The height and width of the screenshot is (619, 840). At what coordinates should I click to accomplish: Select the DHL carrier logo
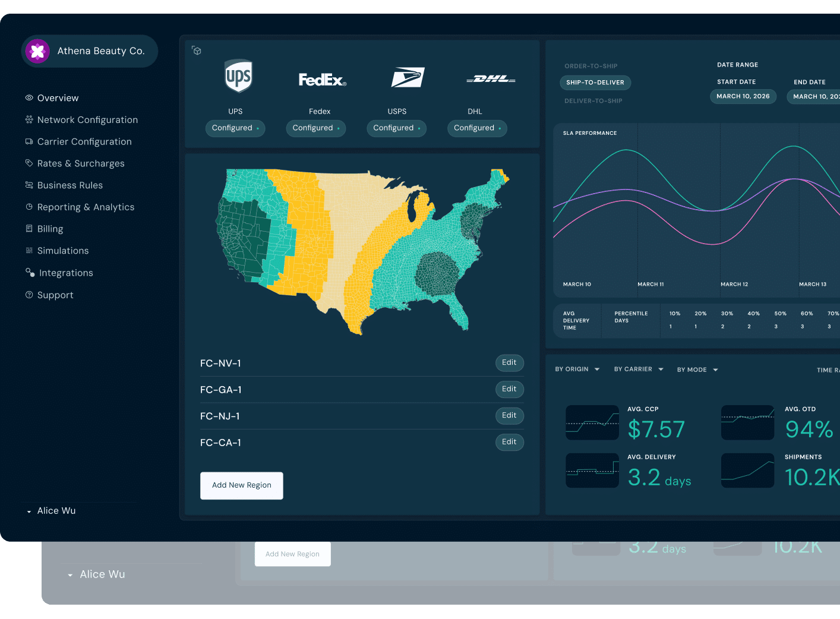click(x=490, y=78)
